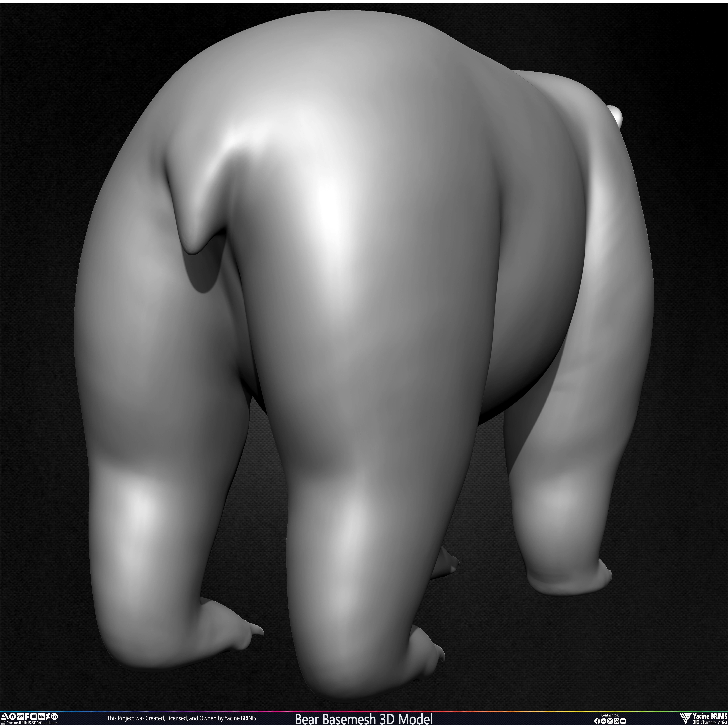The height and width of the screenshot is (728, 728).
Task: Click the envelope icon beside the email address
Action: pos(3,723)
